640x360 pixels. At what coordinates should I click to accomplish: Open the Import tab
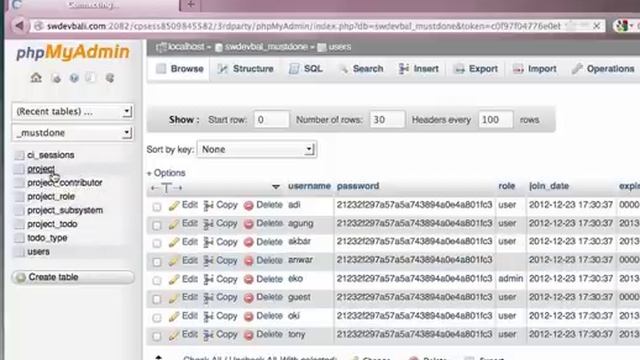tap(535, 69)
